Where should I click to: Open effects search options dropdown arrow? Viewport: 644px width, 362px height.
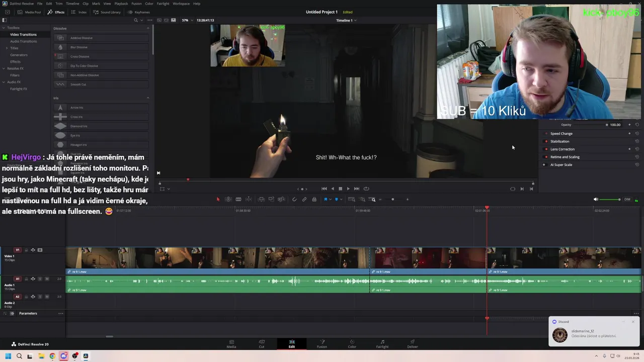142,20
